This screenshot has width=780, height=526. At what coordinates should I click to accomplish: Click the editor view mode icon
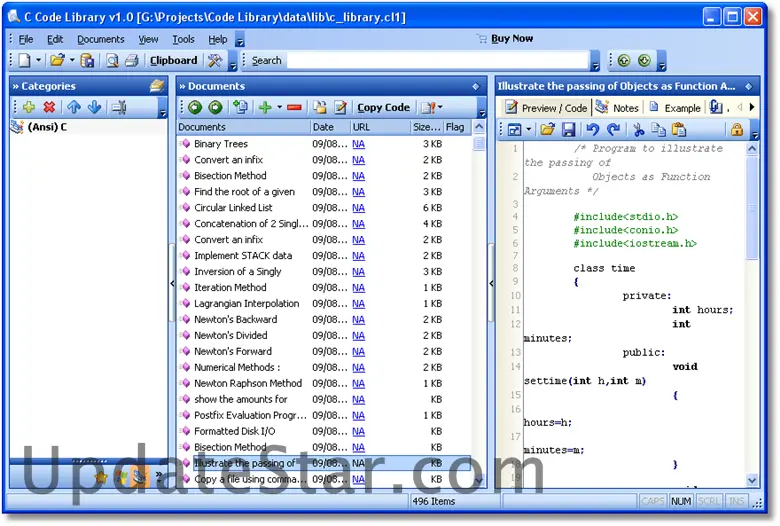pos(514,130)
